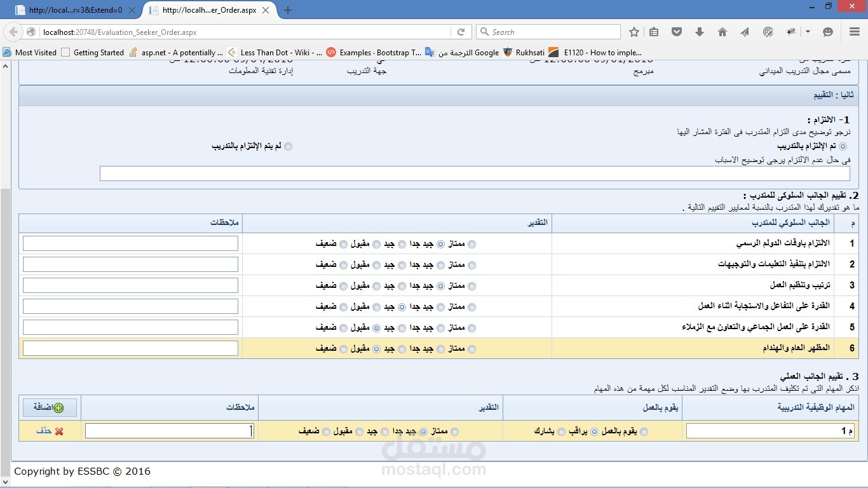Reload the page with the refresh icon

pos(461,32)
